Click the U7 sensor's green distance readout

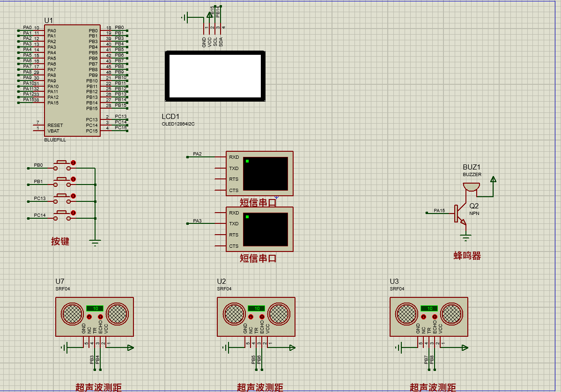point(95,308)
